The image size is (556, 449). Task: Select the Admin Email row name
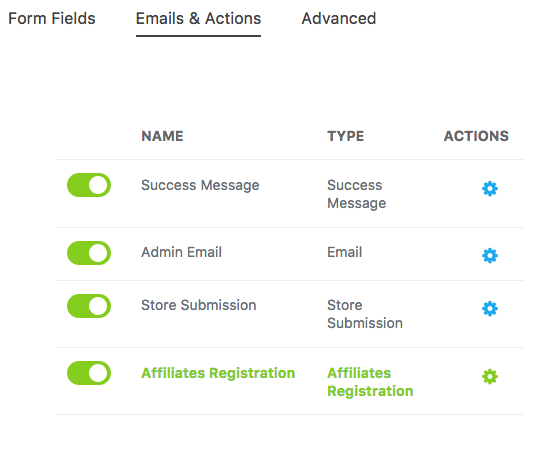[182, 252]
